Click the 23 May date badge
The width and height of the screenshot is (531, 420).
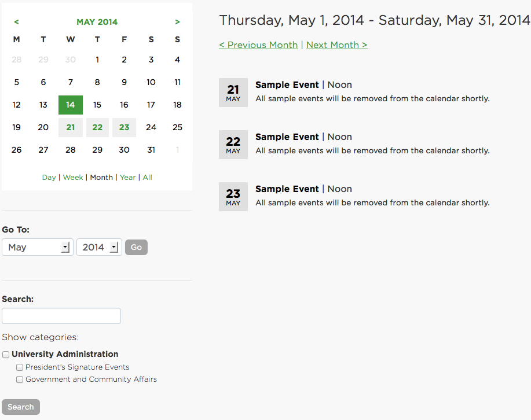[x=233, y=197]
